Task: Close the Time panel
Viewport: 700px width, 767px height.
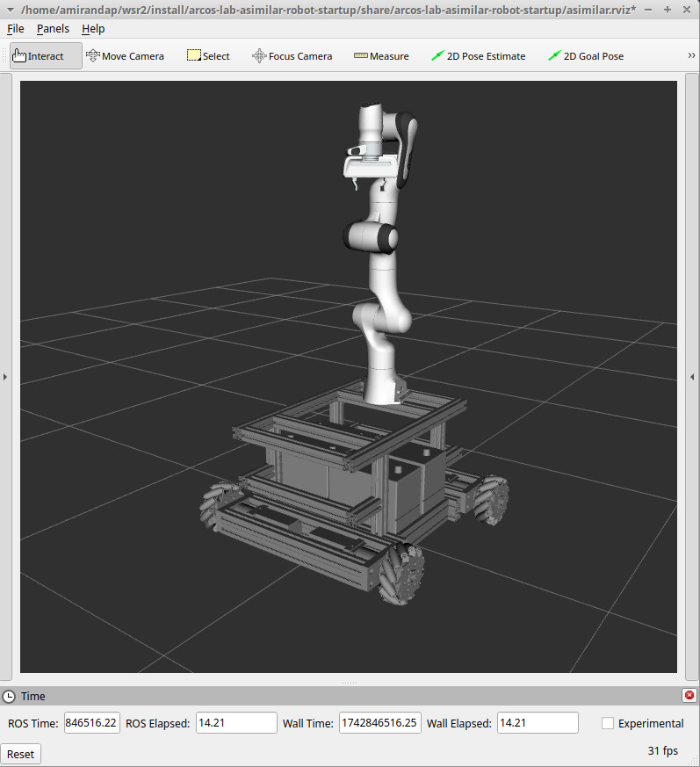Action: 689,696
